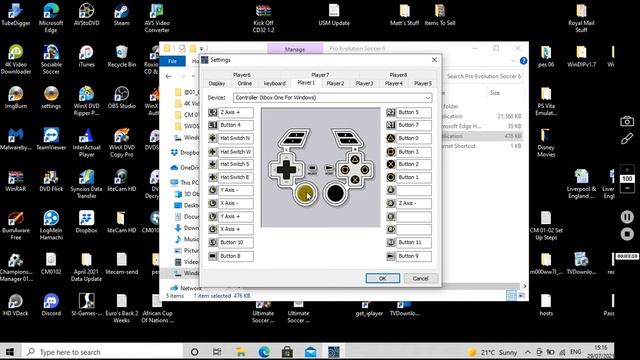Click the left shoulder buttons on diagram
Screen dimensions: 640x360
tap(294, 138)
